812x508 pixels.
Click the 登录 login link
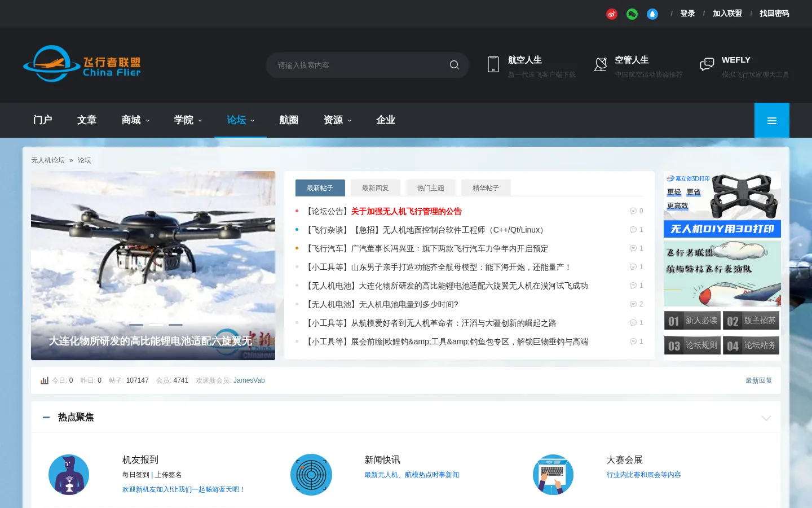coord(687,14)
